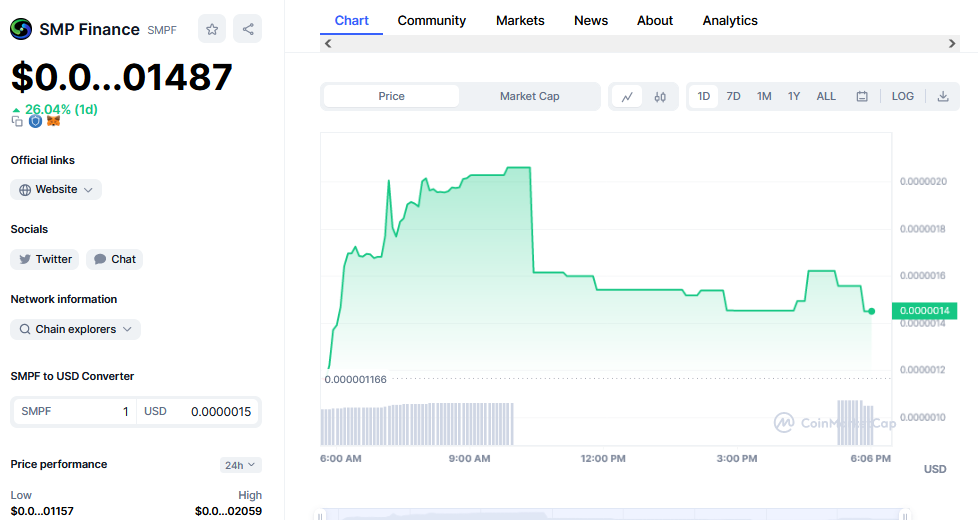Open the Chart tab
978x520 pixels.
[x=351, y=21]
